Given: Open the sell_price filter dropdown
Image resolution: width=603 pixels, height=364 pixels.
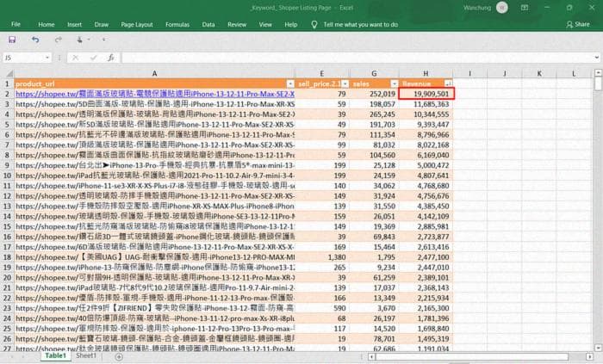Looking at the screenshot, I should click(x=345, y=83).
